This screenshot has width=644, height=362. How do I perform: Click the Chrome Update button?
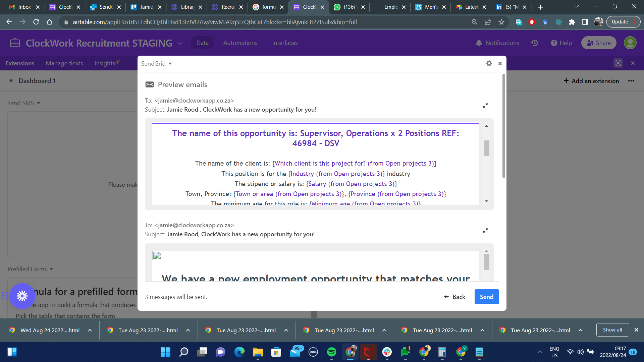pos(623,22)
